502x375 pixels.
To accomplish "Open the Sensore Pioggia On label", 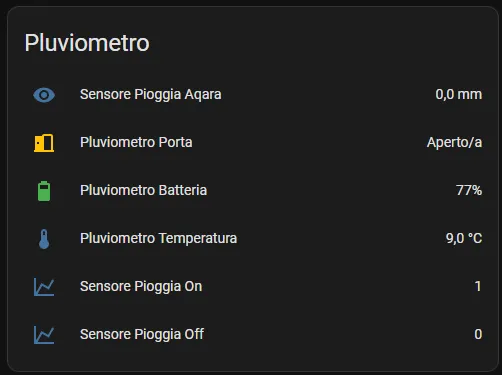I will 141,287.
